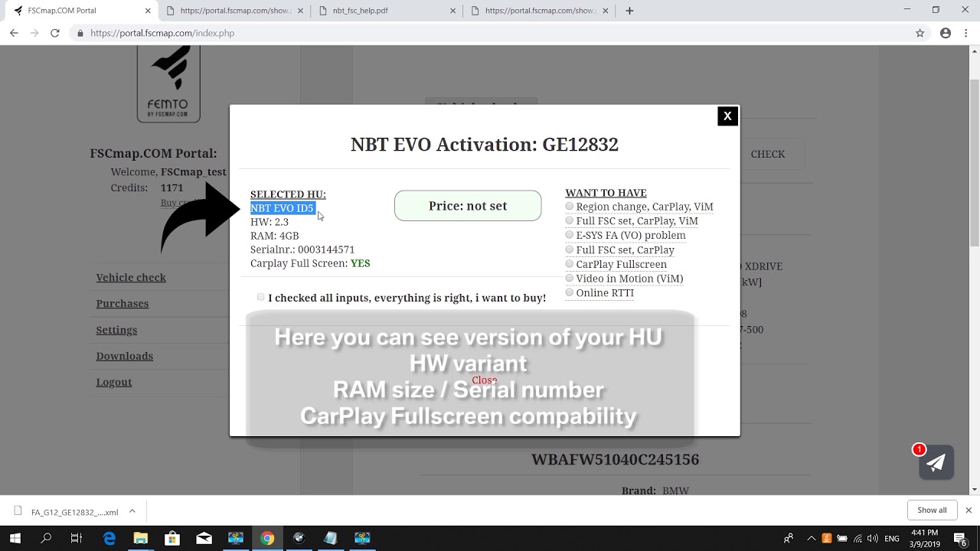Open Microsoft Store from taskbar

[172, 538]
